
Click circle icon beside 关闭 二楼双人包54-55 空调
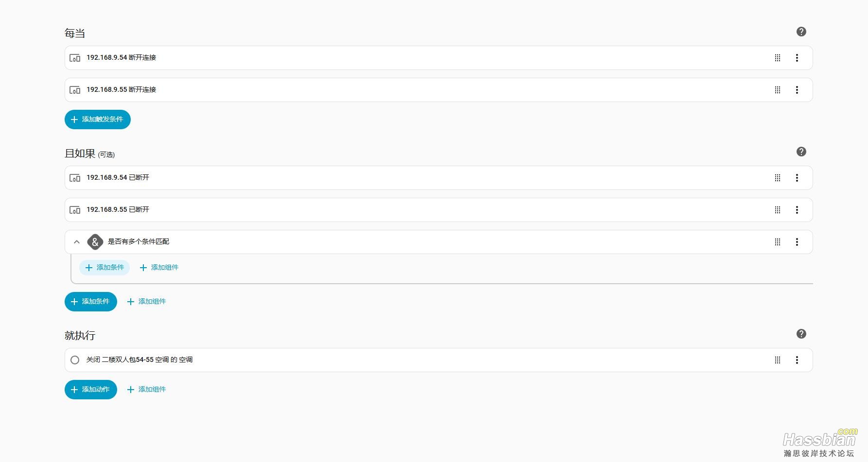(x=75, y=360)
